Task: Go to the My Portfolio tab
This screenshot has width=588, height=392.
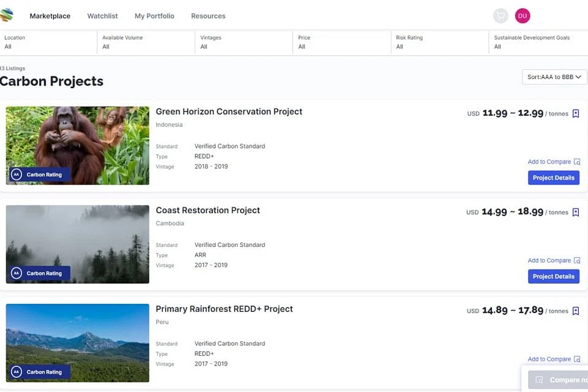Action: pos(154,16)
